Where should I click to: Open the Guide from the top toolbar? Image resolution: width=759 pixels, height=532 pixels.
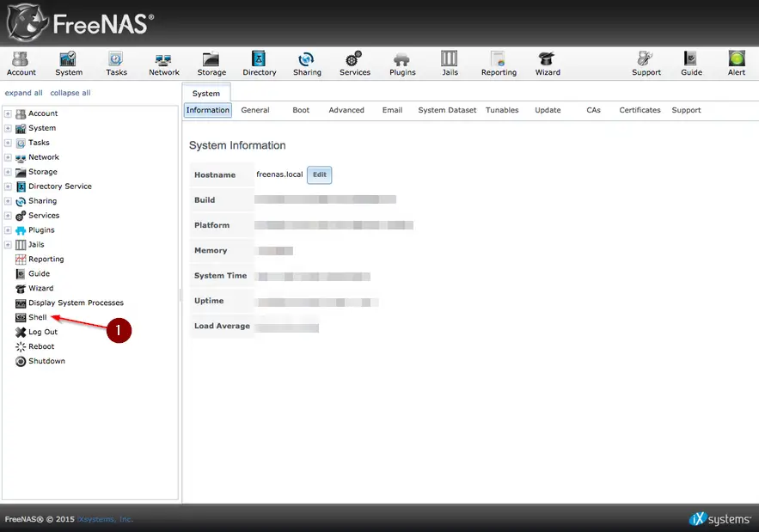coord(691,64)
